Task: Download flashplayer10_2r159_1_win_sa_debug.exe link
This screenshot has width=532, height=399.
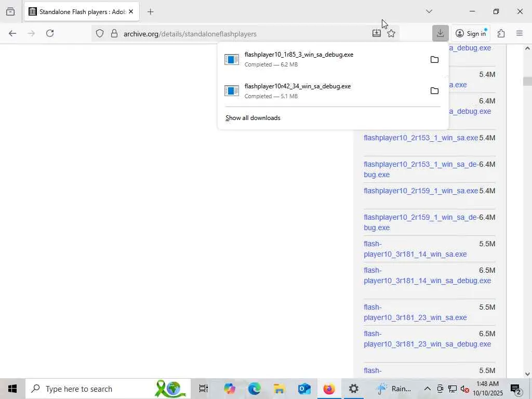Action: coord(421,222)
